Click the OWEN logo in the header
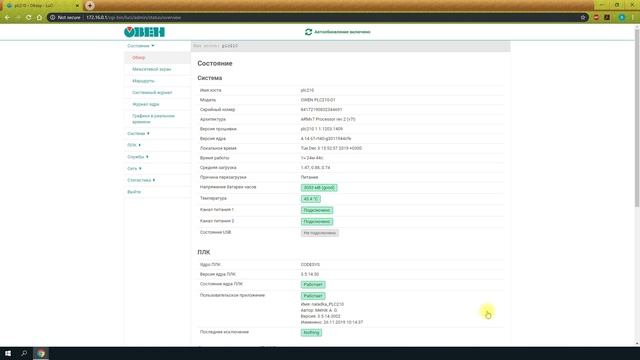Screen dimensions: 640x360 (144, 32)
